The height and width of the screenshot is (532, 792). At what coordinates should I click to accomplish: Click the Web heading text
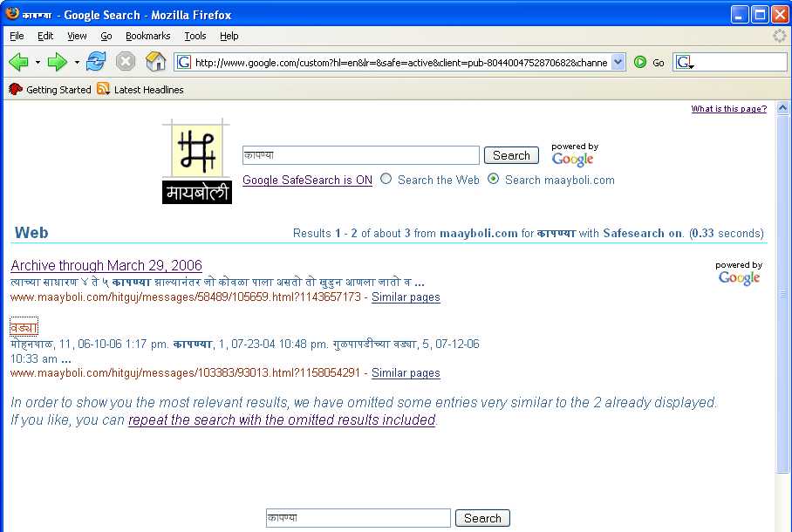[x=31, y=232]
